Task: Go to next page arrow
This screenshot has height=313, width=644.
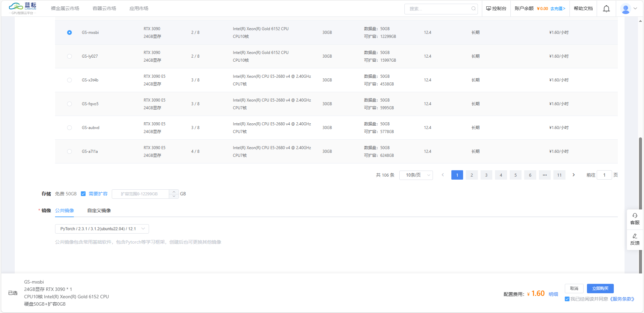Action: [574, 175]
